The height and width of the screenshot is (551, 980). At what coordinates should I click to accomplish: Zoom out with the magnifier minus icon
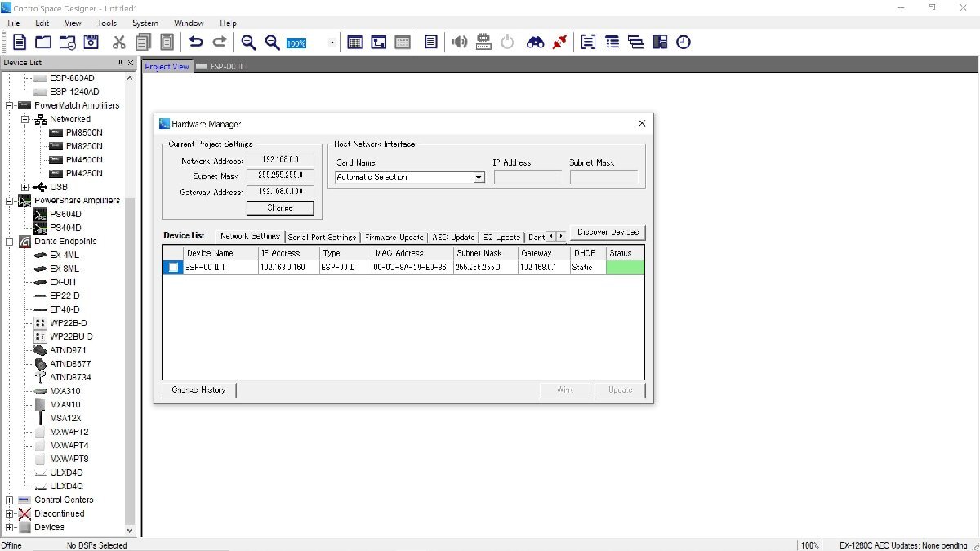tap(272, 42)
